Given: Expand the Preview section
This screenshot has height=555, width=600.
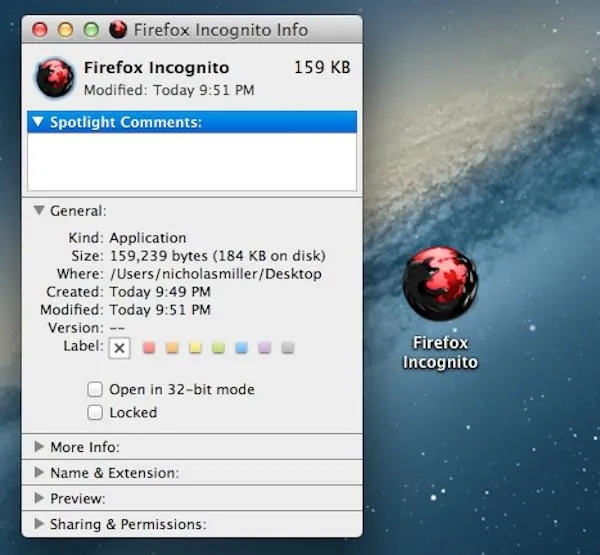Looking at the screenshot, I should [39, 498].
